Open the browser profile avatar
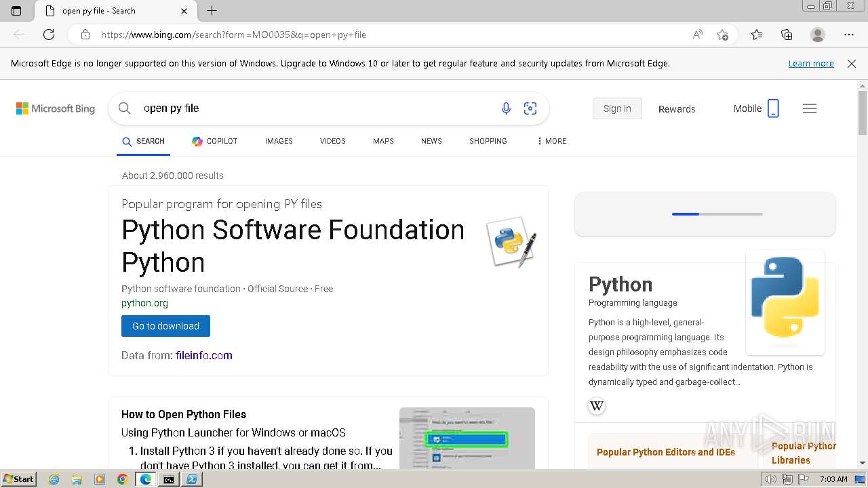This screenshot has width=868, height=488. 818,35
